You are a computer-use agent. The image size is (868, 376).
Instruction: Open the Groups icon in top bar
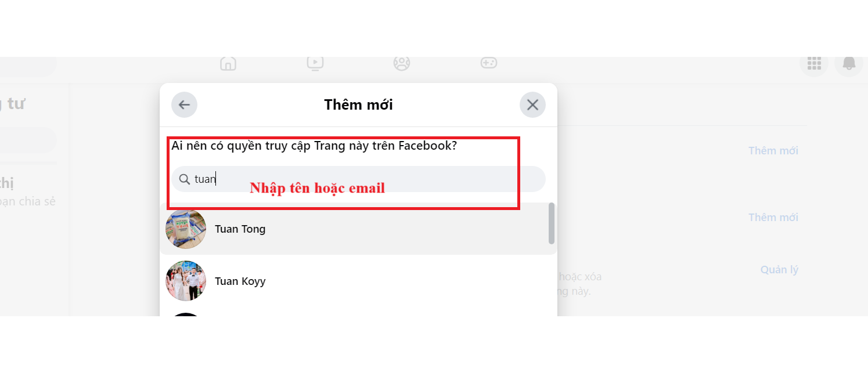pos(402,63)
